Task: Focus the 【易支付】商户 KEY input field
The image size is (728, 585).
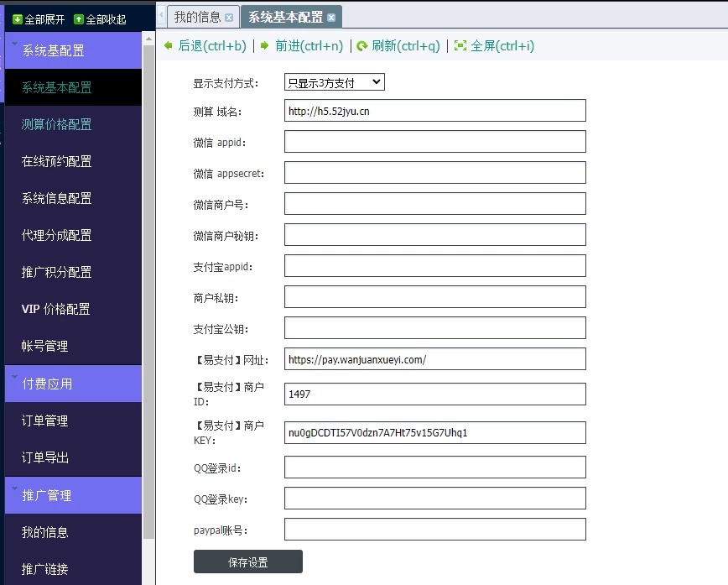Action: tap(434, 432)
